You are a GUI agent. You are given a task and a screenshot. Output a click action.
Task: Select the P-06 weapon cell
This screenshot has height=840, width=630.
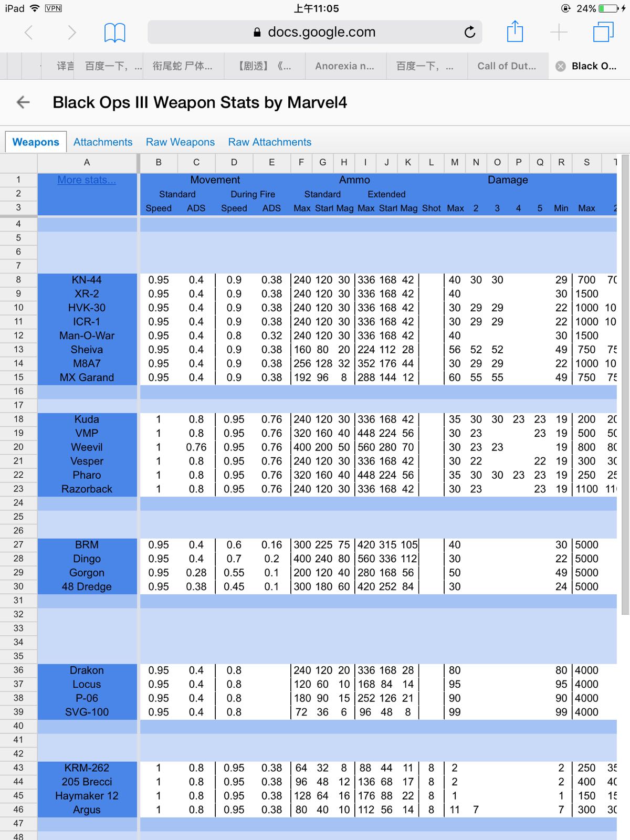tap(87, 698)
